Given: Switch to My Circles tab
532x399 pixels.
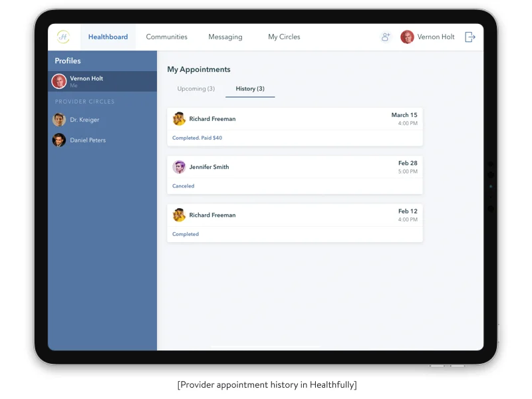Looking at the screenshot, I should coord(284,37).
